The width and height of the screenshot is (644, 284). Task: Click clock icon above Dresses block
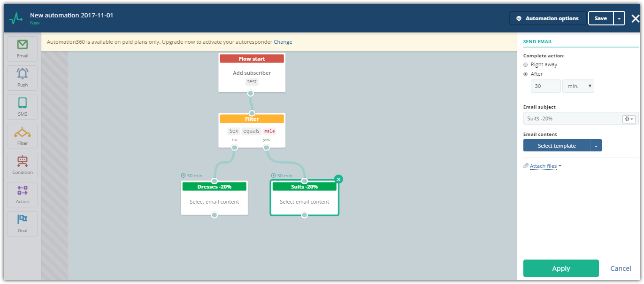point(183,176)
